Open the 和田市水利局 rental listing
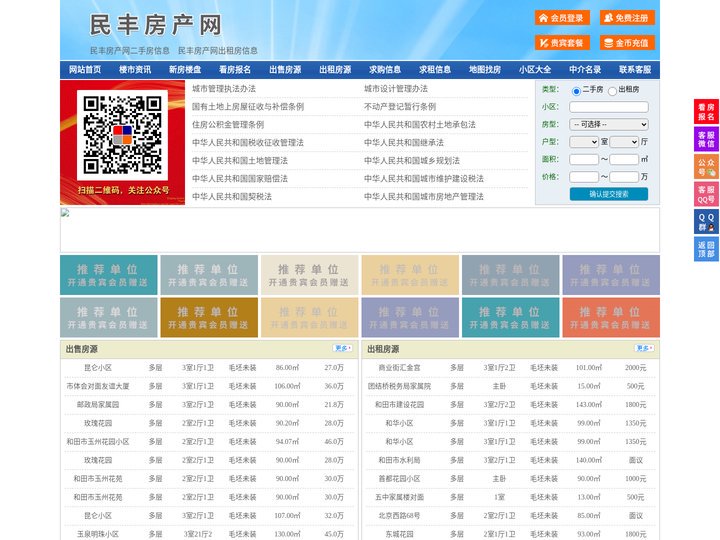The height and width of the screenshot is (540, 720). 399,460
